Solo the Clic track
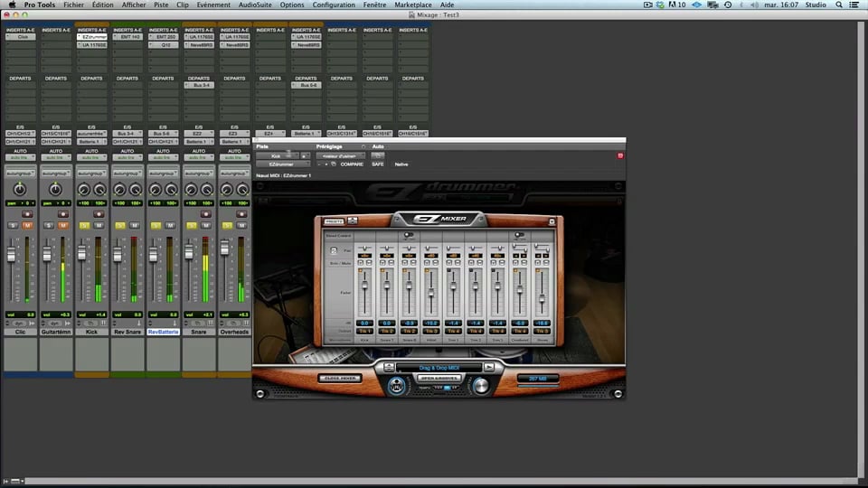868x488 pixels. pyautogui.click(x=13, y=226)
